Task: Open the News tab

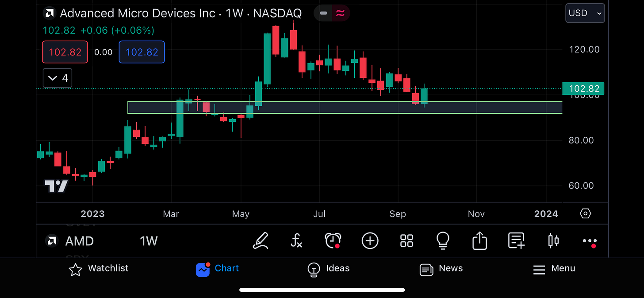Action: click(x=441, y=269)
